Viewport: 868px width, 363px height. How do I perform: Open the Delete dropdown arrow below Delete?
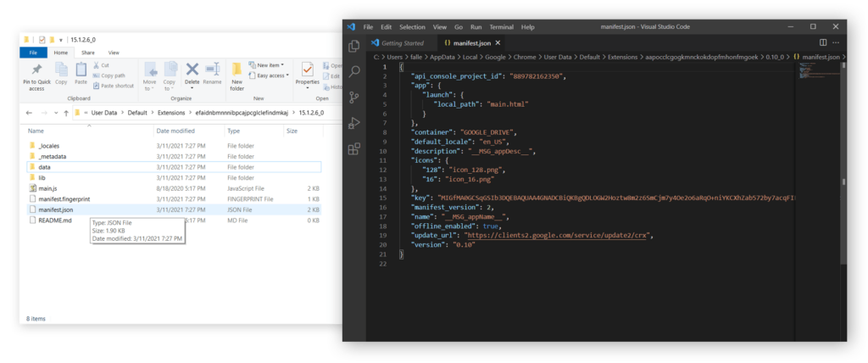pos(192,88)
